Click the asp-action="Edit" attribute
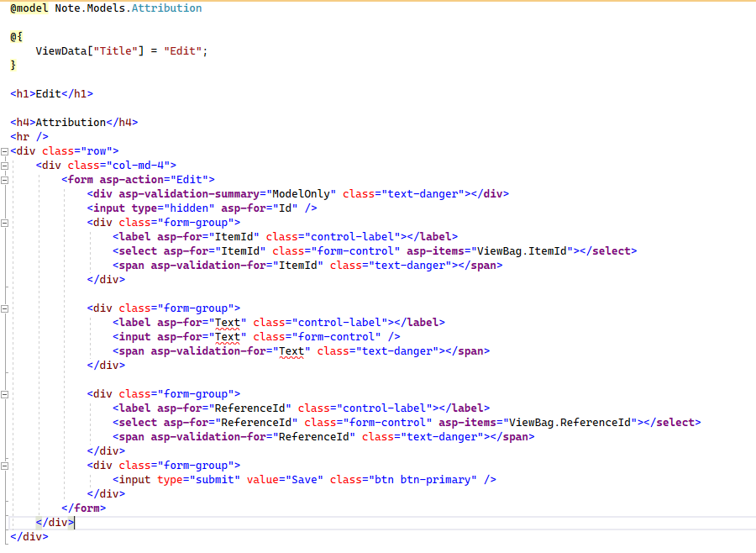 (154, 180)
